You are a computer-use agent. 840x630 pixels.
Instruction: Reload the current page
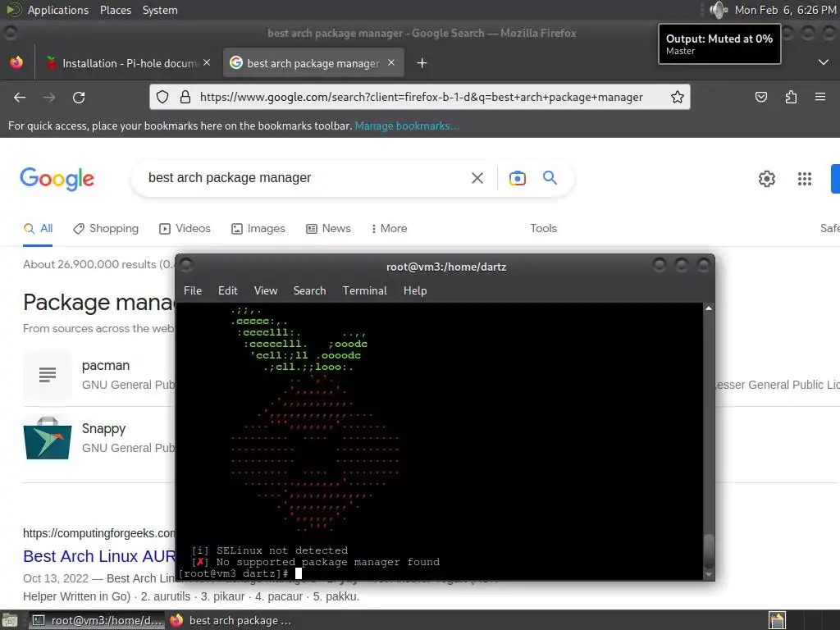pos(79,97)
